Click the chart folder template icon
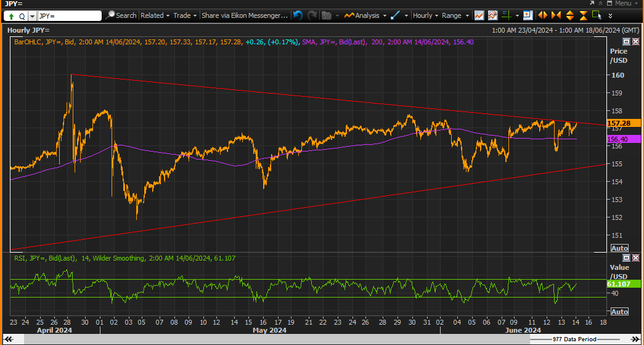This screenshot has height=345, width=644. (327, 15)
